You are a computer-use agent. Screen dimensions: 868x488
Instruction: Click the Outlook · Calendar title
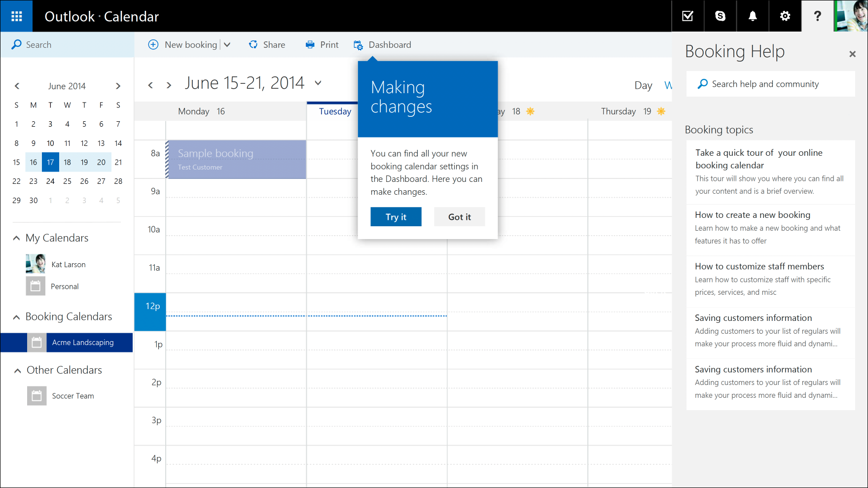tap(102, 17)
